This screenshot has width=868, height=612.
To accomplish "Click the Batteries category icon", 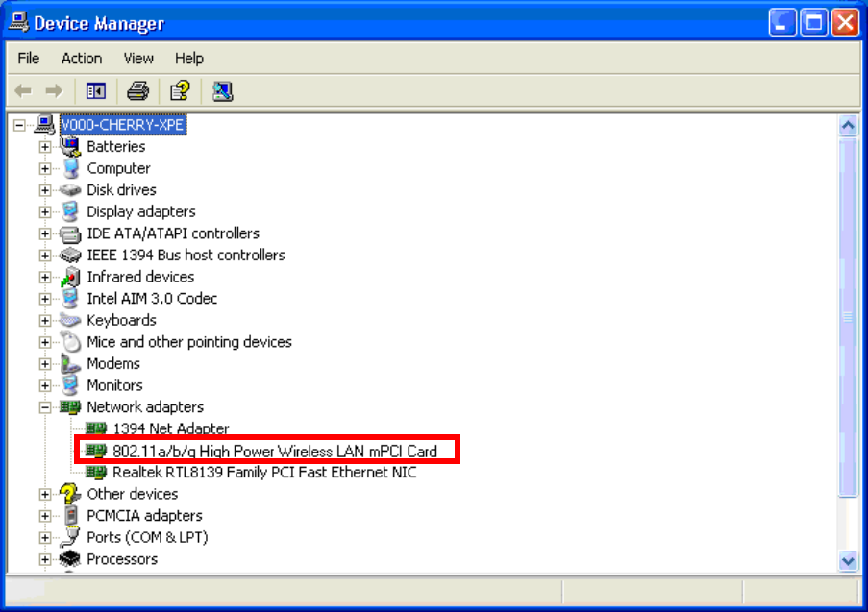I will click(x=70, y=147).
